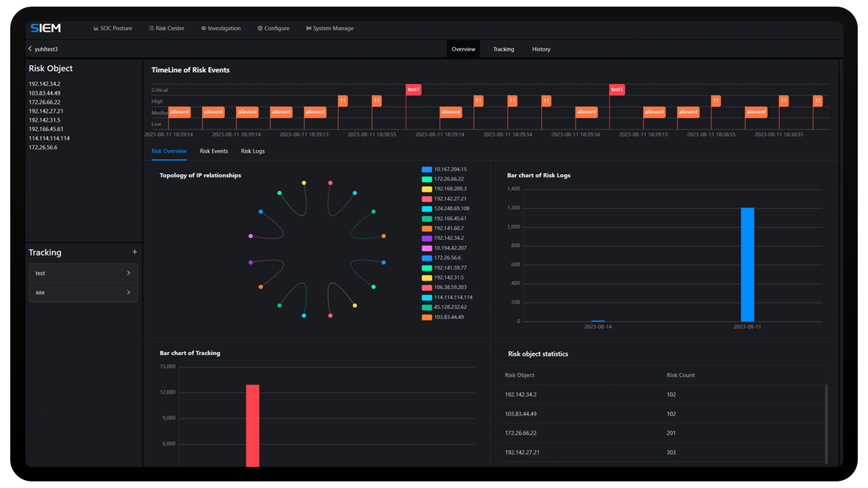
Task: Add new tracking with plus icon
Action: (134, 252)
